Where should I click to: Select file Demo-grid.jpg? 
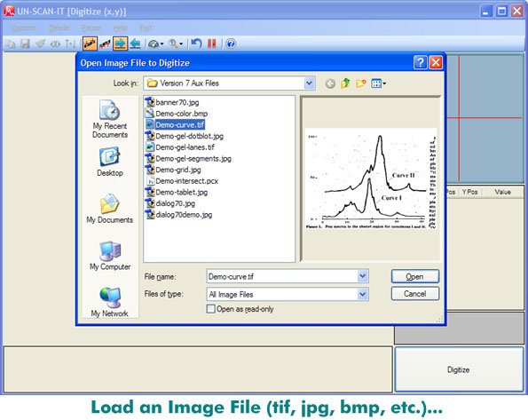tap(173, 170)
